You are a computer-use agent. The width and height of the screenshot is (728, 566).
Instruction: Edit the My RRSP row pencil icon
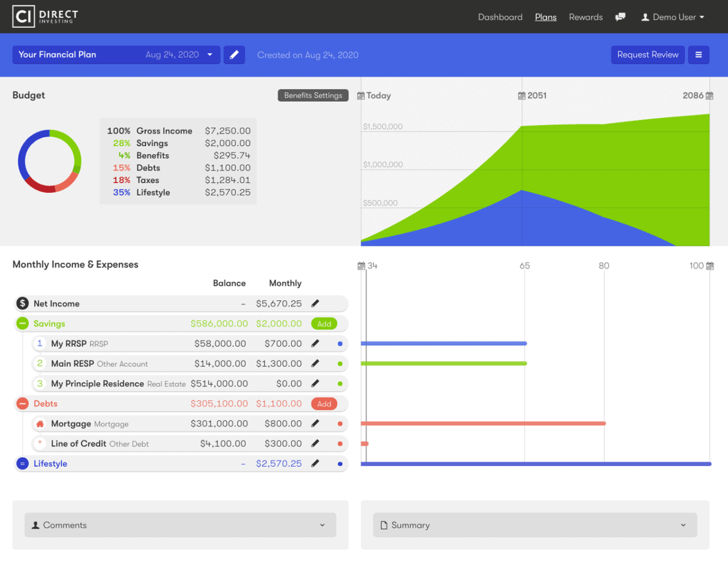315,343
